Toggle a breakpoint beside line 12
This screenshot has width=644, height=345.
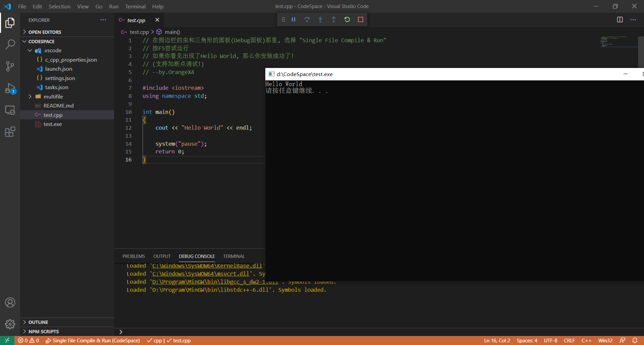pos(121,128)
